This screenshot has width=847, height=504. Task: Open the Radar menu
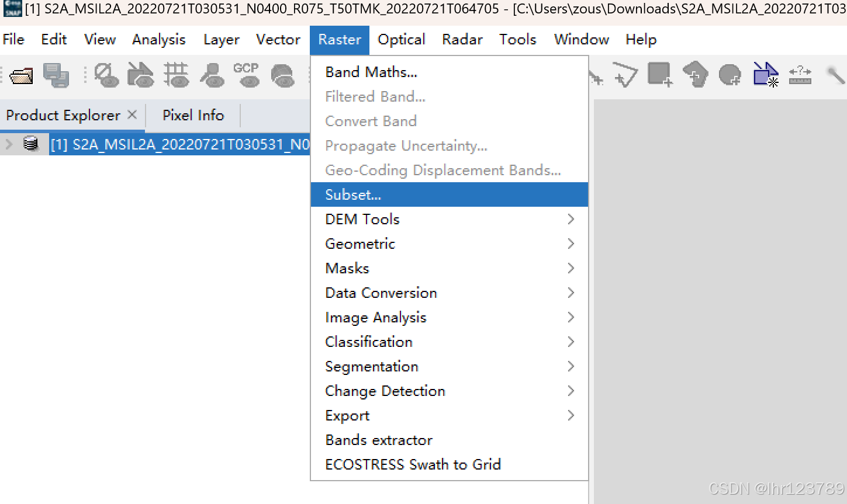(462, 40)
